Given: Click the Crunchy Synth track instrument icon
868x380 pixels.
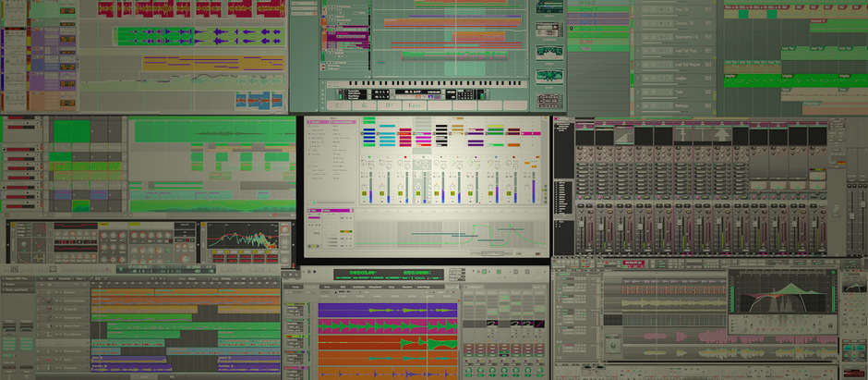Looking at the screenshot, I should [x=49, y=317].
